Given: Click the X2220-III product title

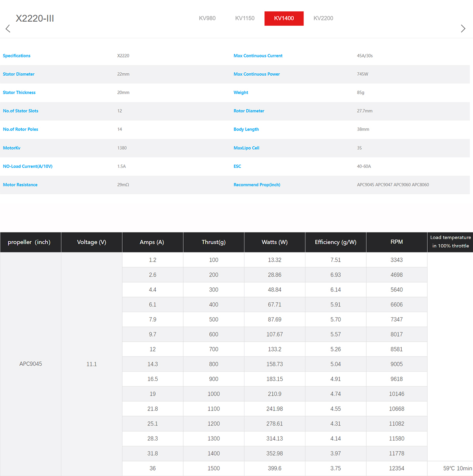Looking at the screenshot, I should tap(35, 19).
